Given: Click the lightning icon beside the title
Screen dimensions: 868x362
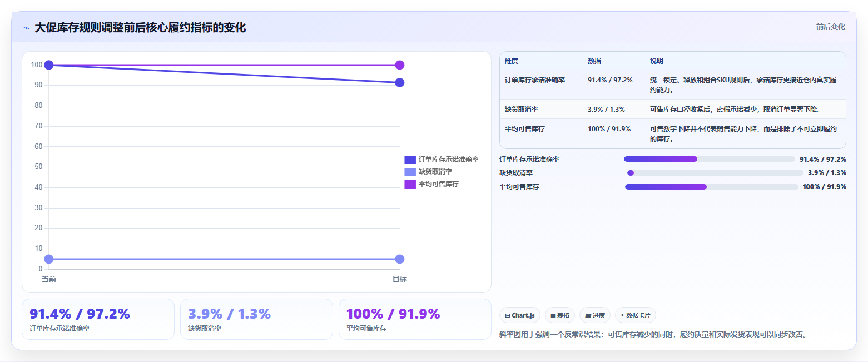Looking at the screenshot, I should [x=26, y=28].
